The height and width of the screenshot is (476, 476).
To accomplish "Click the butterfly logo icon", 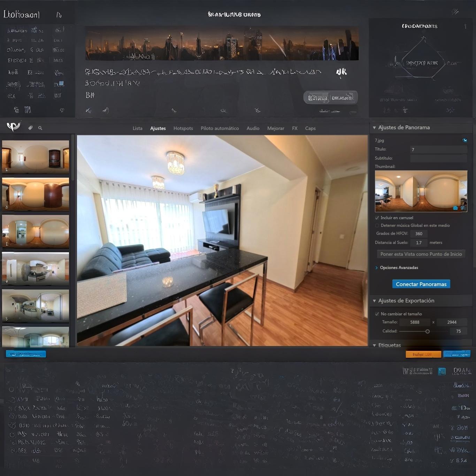I will 14,126.
